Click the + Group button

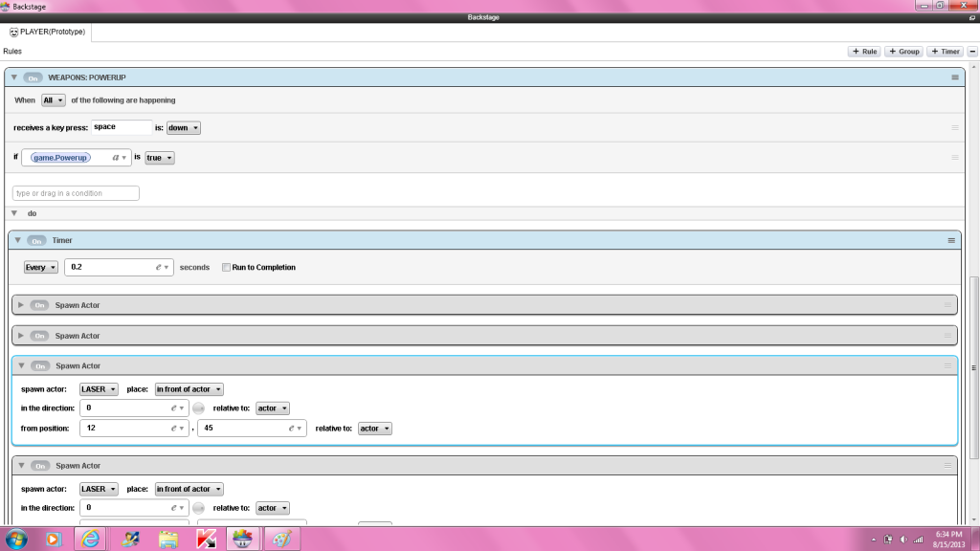(x=903, y=52)
